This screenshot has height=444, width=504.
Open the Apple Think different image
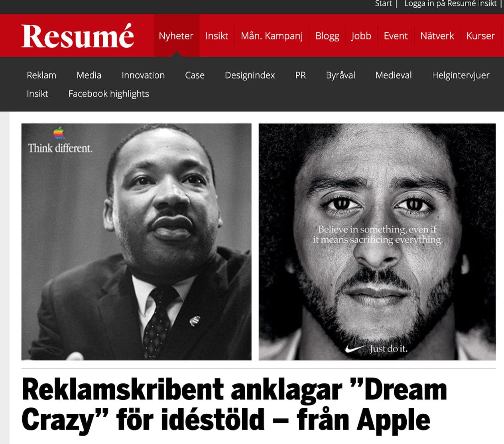[136, 242]
